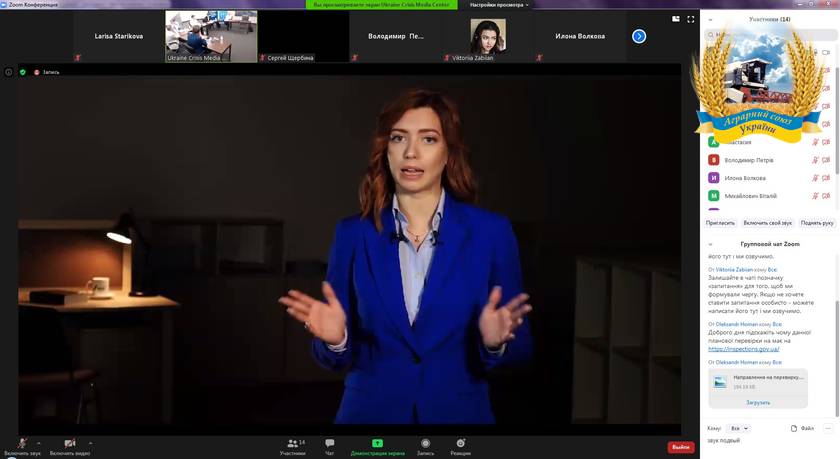Collapse the Participants panel chevron
Viewport: 840px width, 459px height.
[x=710, y=19]
